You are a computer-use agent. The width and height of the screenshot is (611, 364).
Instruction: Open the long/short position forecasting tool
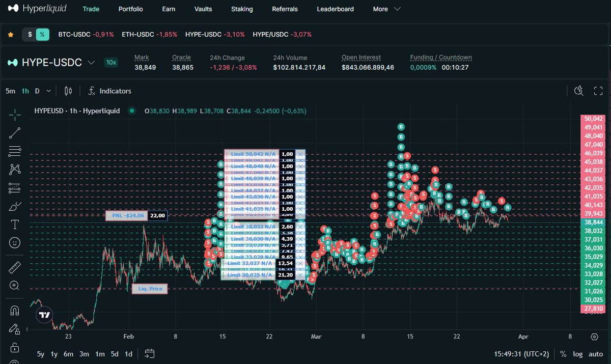point(15,188)
